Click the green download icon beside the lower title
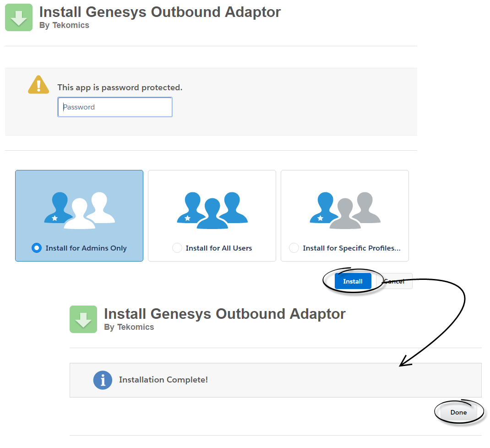 [83, 319]
